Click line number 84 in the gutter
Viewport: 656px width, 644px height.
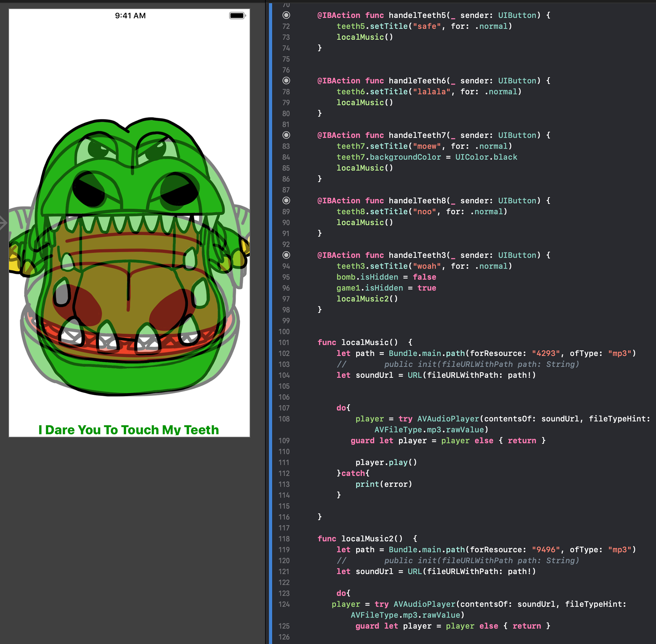point(286,157)
